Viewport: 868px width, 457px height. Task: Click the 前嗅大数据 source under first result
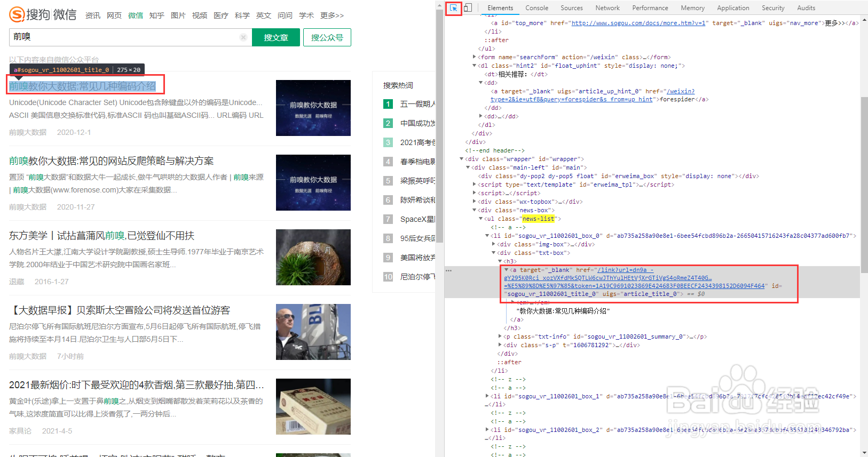[28, 132]
